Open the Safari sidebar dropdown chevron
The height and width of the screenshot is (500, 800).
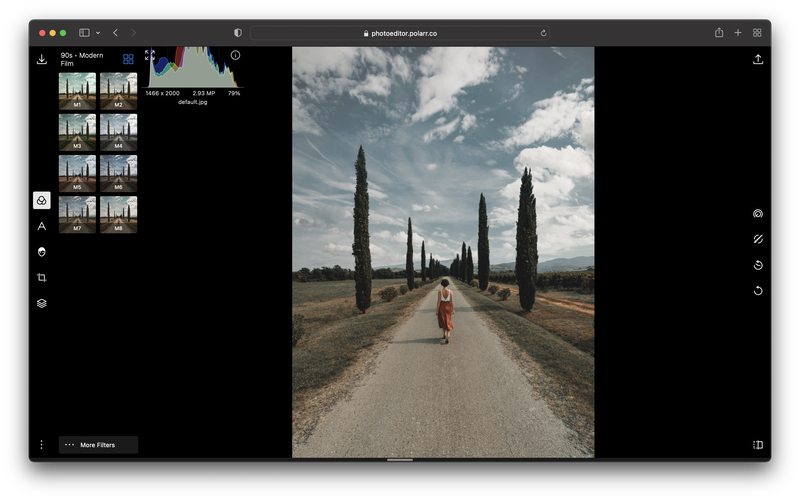pyautogui.click(x=98, y=33)
